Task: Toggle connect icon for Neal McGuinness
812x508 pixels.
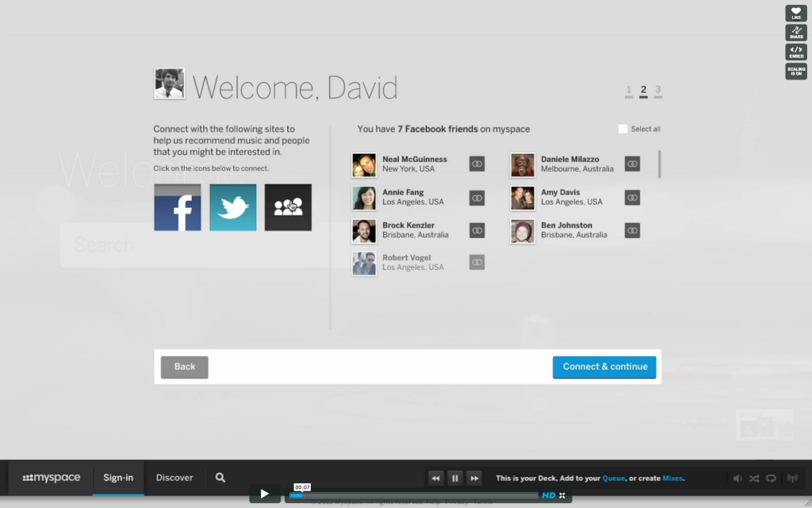Action: click(x=477, y=164)
